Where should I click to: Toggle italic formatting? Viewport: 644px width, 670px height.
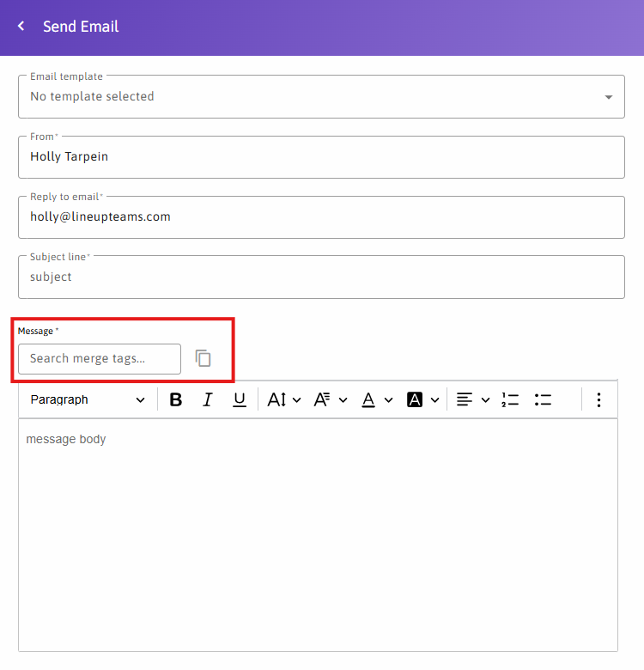point(208,400)
